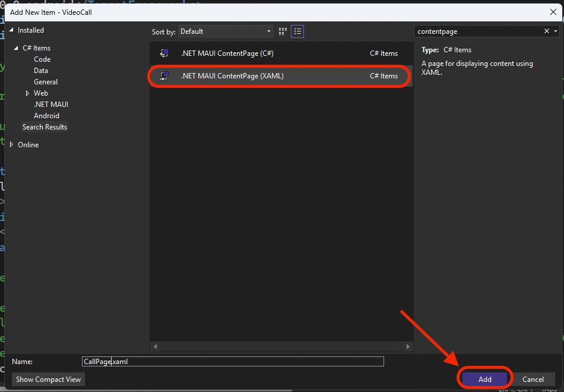Switch to medium icons view
Image resolution: width=564 pixels, height=392 pixels.
pyautogui.click(x=283, y=31)
